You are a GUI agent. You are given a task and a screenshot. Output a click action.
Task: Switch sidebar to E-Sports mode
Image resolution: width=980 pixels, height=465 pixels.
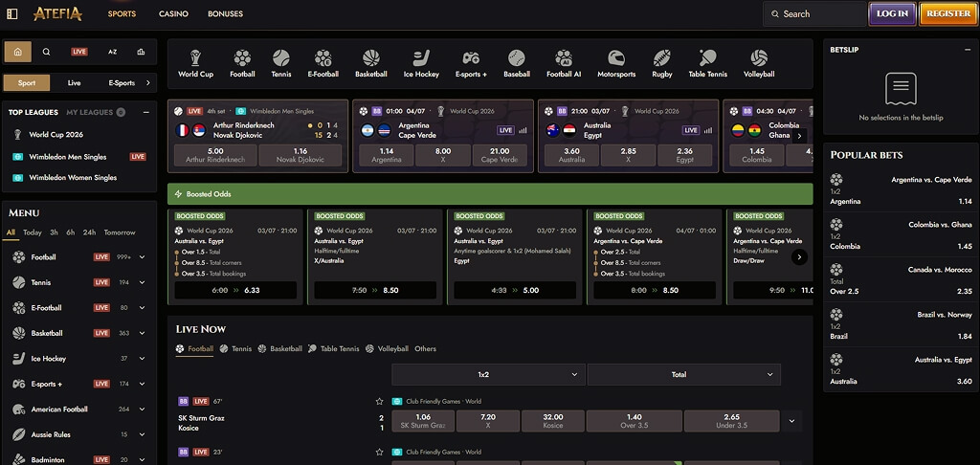[x=122, y=82]
